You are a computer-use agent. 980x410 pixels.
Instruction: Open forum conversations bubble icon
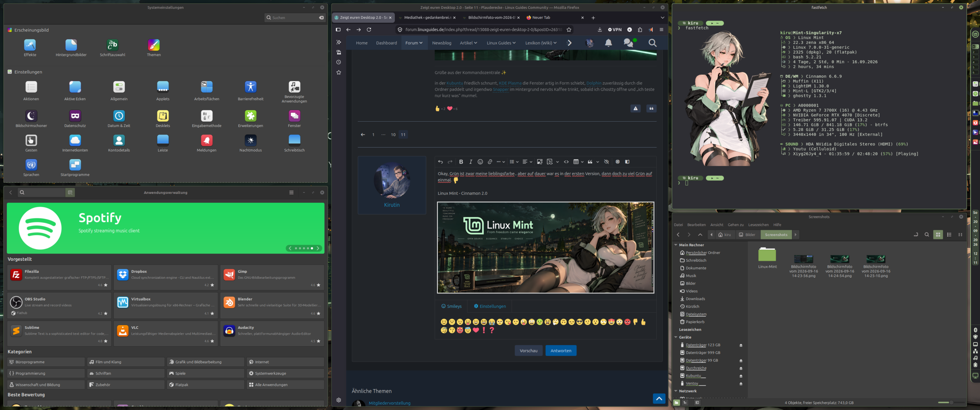click(x=629, y=43)
